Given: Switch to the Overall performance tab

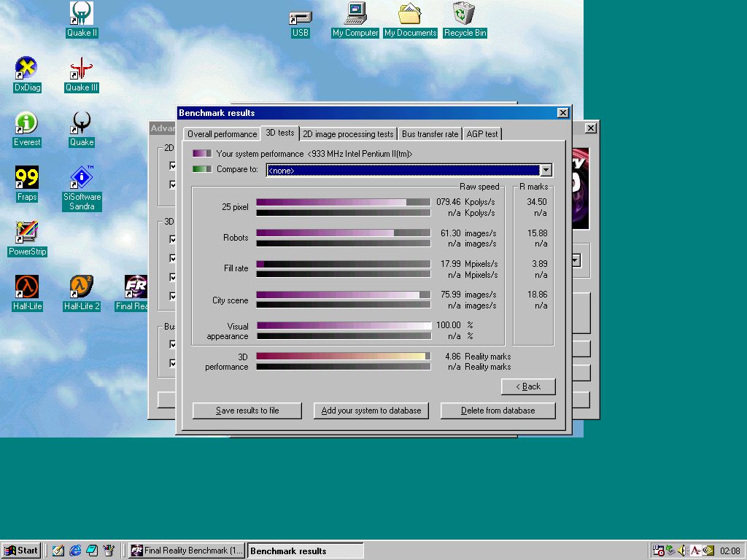Looking at the screenshot, I should click(x=222, y=134).
